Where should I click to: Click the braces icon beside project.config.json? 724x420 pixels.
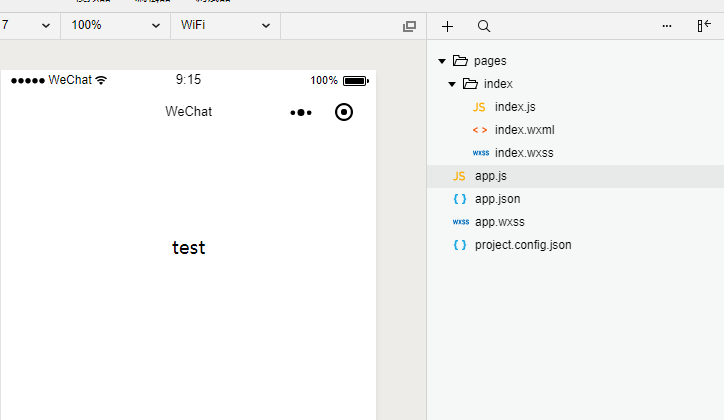coord(460,245)
